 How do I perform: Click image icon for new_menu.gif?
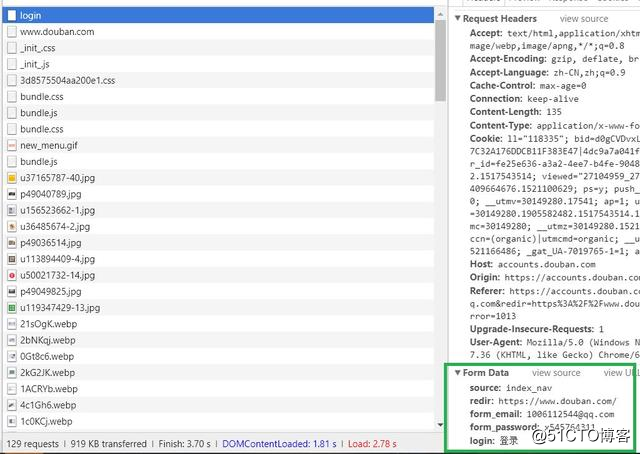[x=12, y=145]
